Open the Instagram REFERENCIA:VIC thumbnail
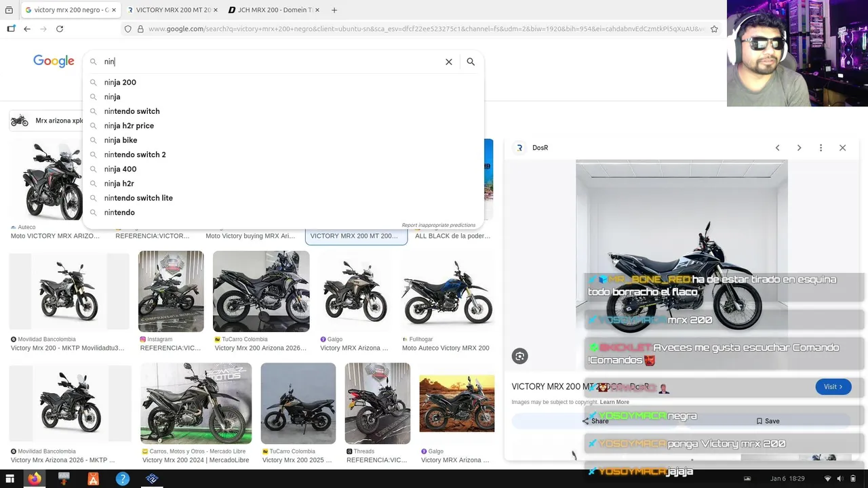The height and width of the screenshot is (488, 868). 171,291
